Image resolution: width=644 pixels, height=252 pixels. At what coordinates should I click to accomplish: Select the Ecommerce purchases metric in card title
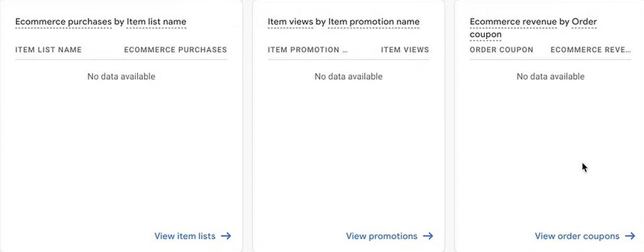tap(64, 22)
